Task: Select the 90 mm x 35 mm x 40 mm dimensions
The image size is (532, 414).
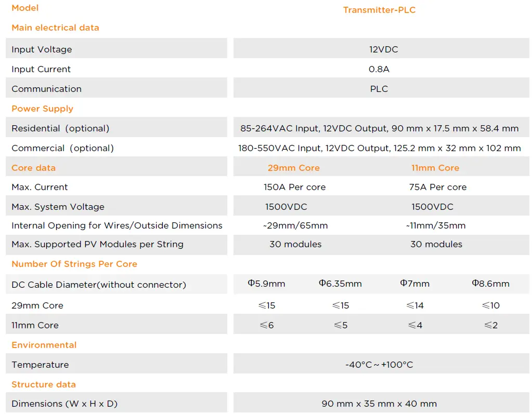Action: click(379, 404)
